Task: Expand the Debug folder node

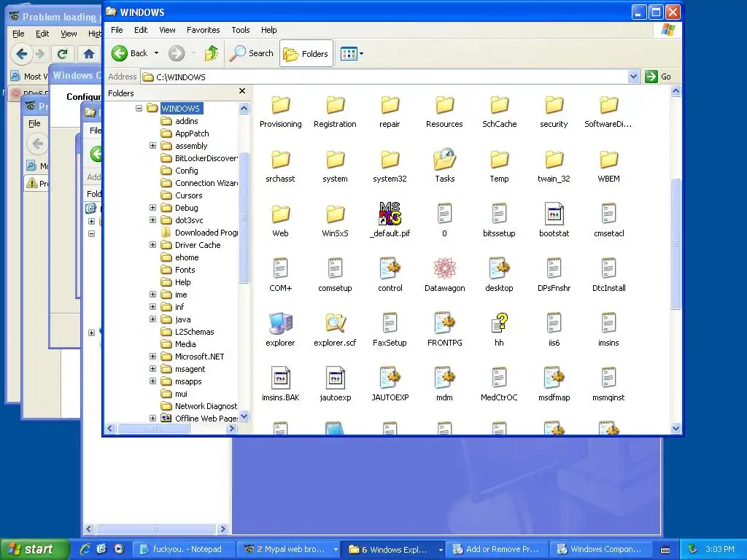Action: 152,208
